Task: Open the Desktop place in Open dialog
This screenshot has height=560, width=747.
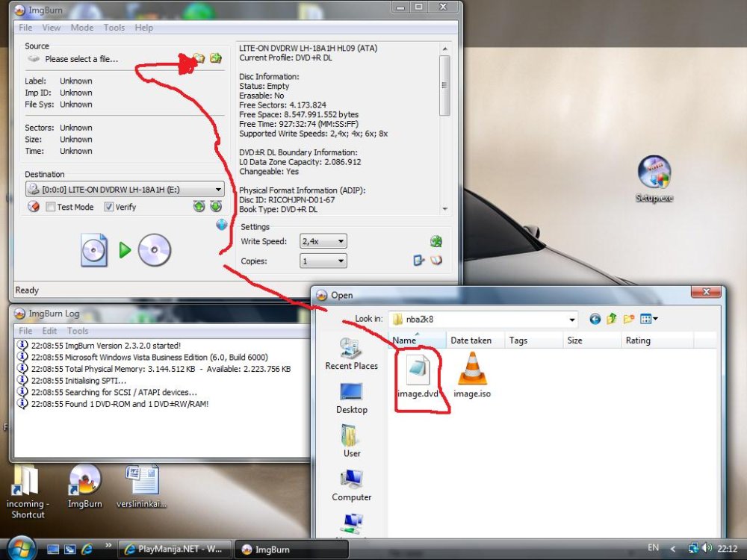Action: click(352, 399)
